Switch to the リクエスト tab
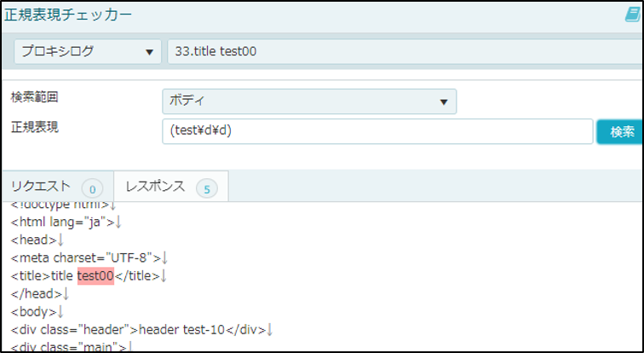The width and height of the screenshot is (644, 353). pos(58,187)
